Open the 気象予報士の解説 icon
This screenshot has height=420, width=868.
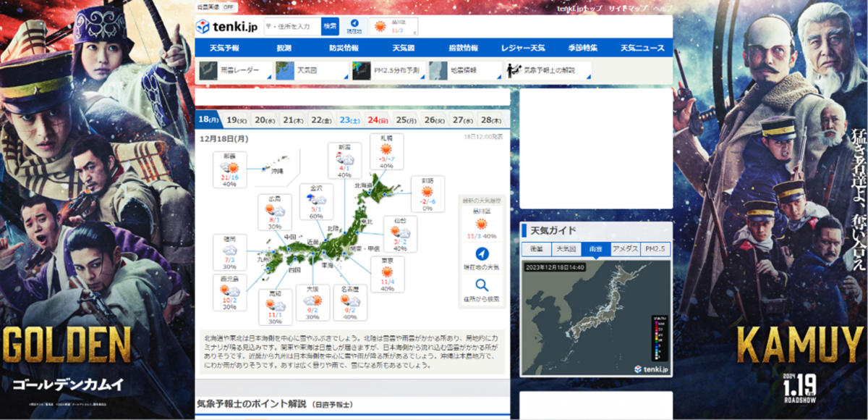click(x=514, y=70)
